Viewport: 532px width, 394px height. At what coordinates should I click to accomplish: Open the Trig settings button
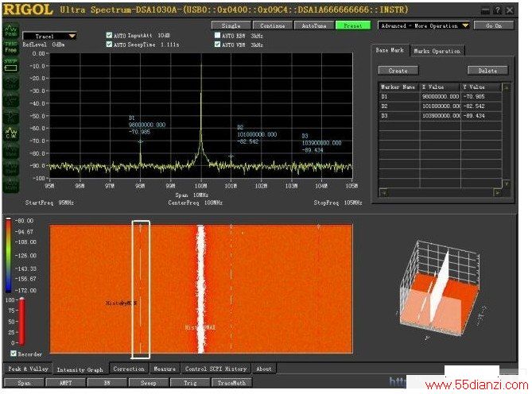pos(190,383)
